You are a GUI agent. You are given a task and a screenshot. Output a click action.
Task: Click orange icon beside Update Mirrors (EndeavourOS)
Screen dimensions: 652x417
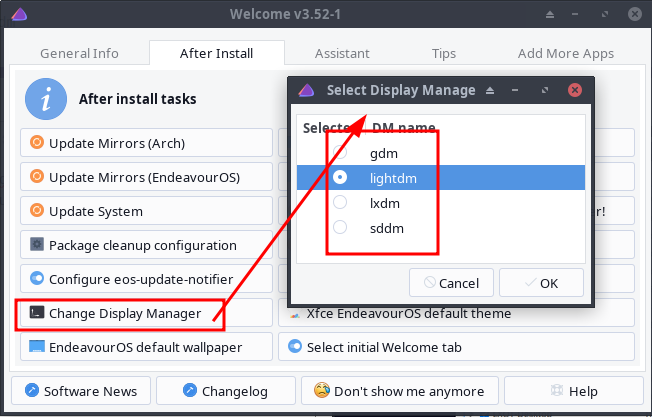pos(37,177)
